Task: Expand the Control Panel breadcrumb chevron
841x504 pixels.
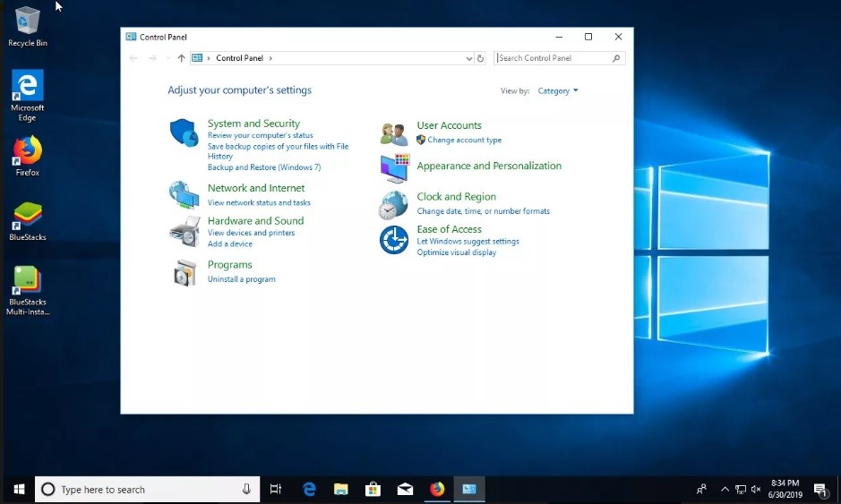Action: (270, 58)
